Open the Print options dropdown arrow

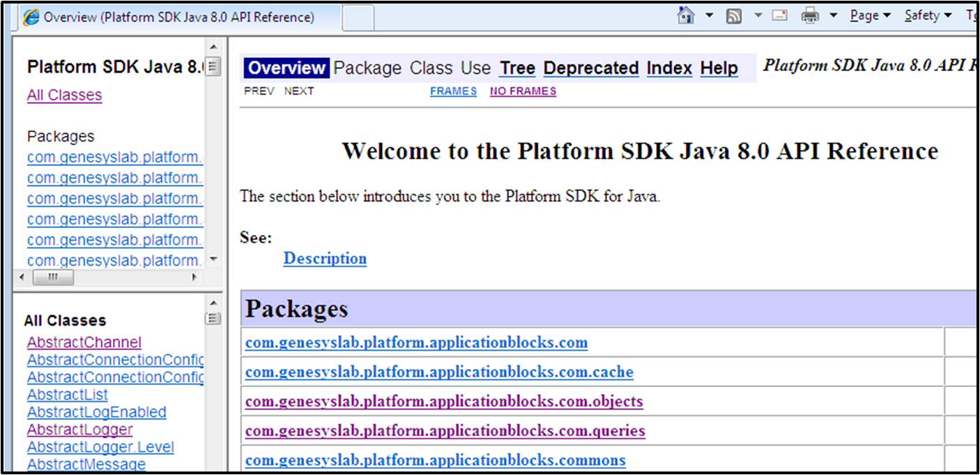(833, 15)
